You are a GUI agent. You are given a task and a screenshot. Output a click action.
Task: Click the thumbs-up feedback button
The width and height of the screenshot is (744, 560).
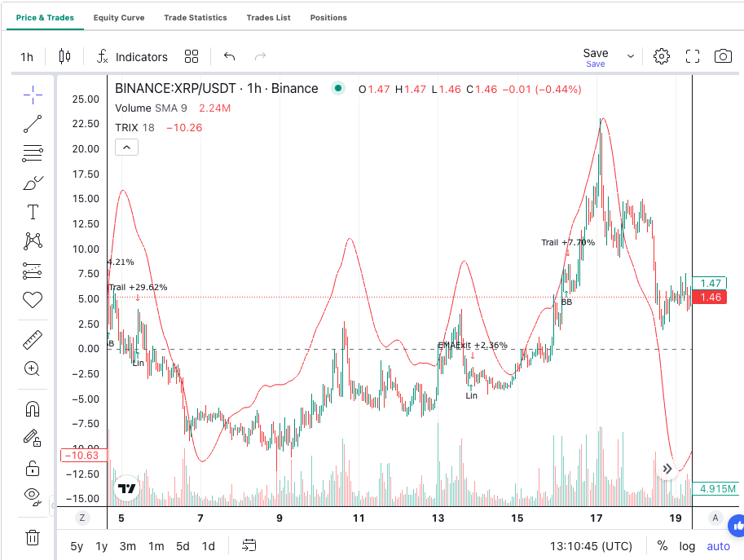point(737,526)
